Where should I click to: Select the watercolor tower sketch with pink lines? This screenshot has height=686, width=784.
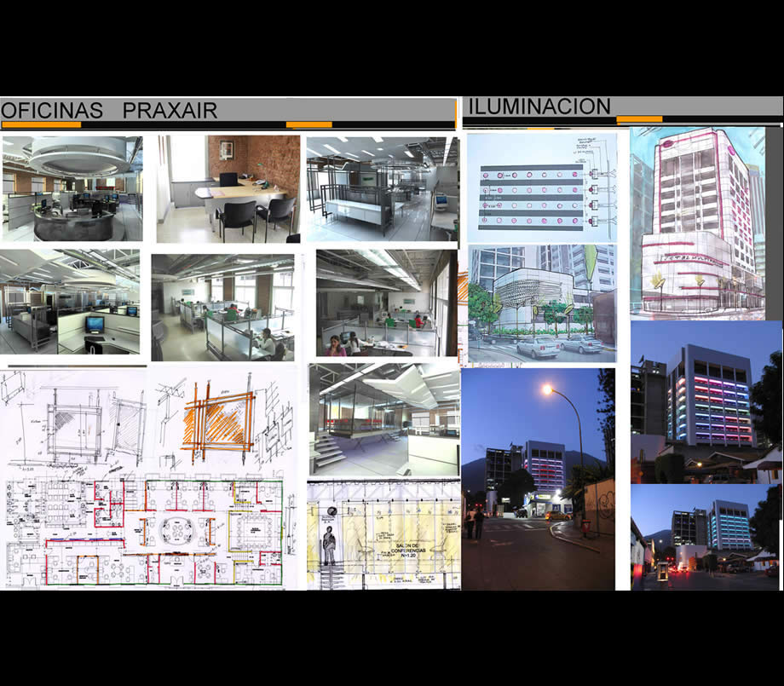pos(697,223)
